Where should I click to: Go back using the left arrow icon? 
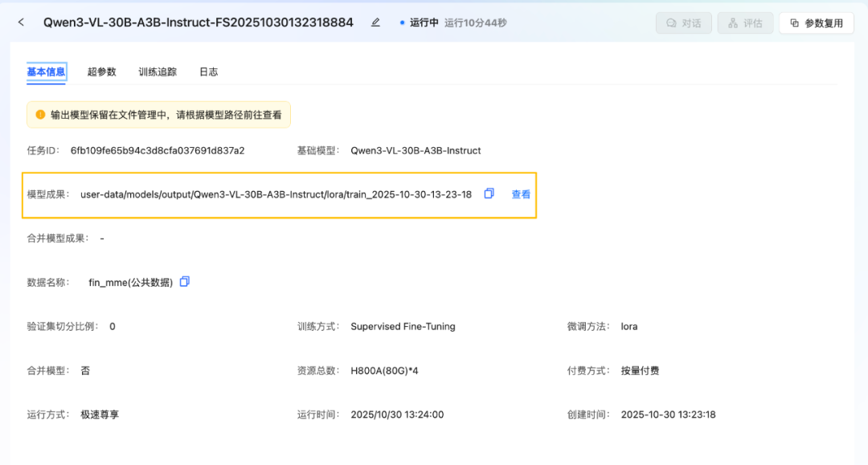(x=21, y=22)
